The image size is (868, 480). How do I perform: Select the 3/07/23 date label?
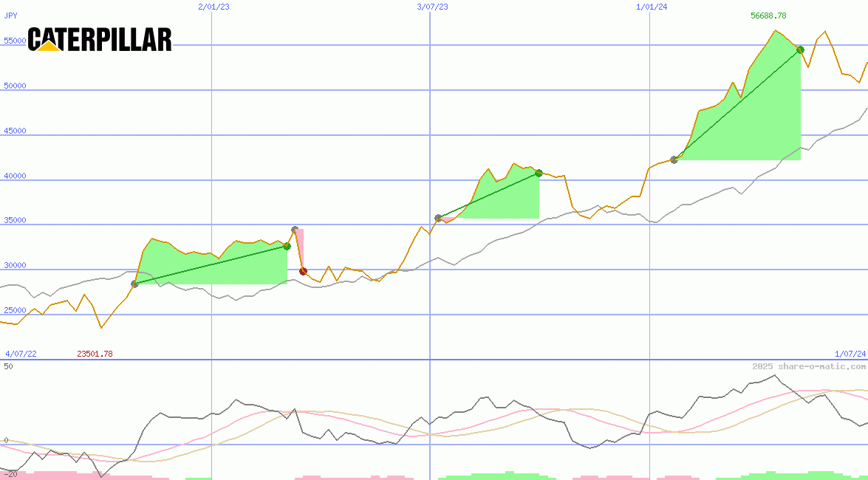(432, 7)
